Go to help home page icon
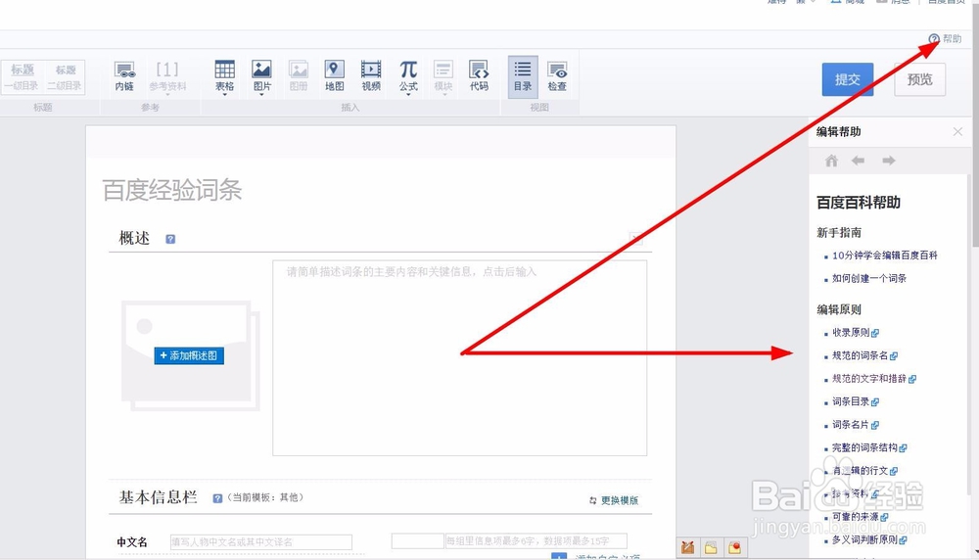The width and height of the screenshot is (979, 560). tap(831, 161)
